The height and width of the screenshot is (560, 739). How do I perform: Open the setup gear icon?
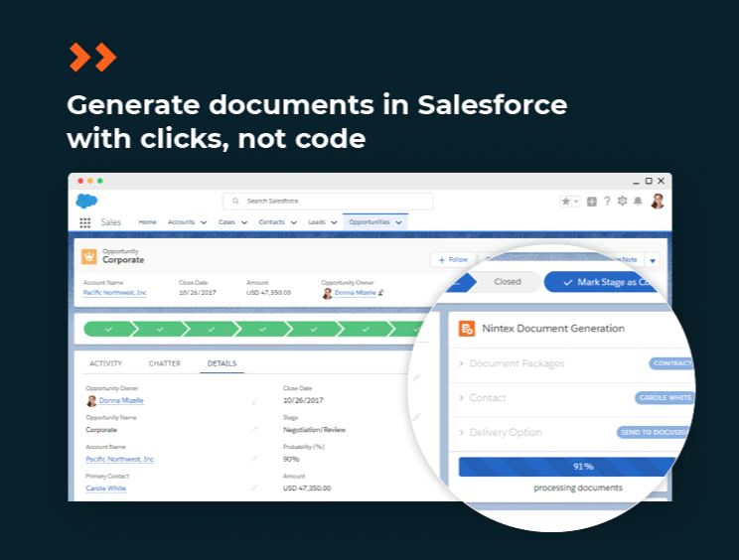(622, 202)
